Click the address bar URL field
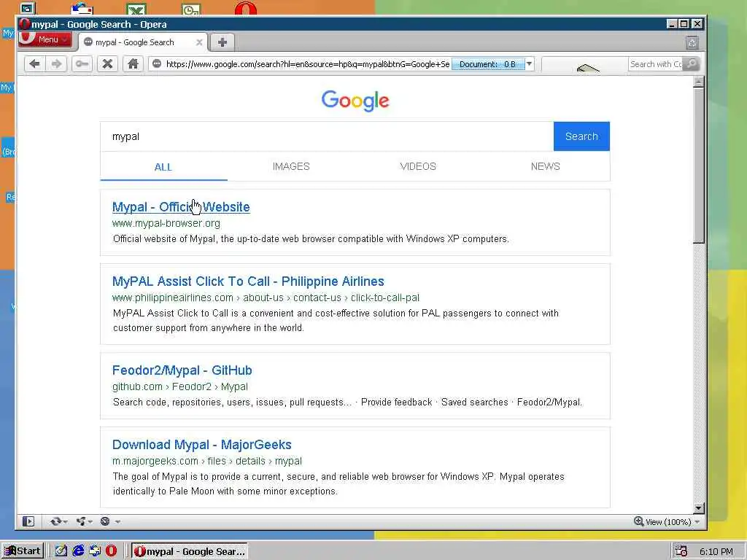The image size is (747, 560). [x=307, y=64]
